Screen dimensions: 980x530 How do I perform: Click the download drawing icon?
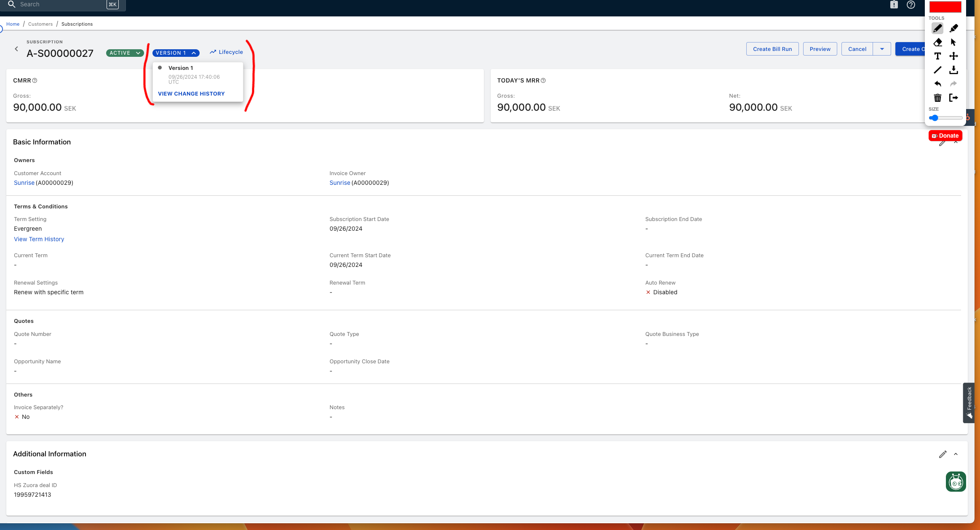[953, 70]
